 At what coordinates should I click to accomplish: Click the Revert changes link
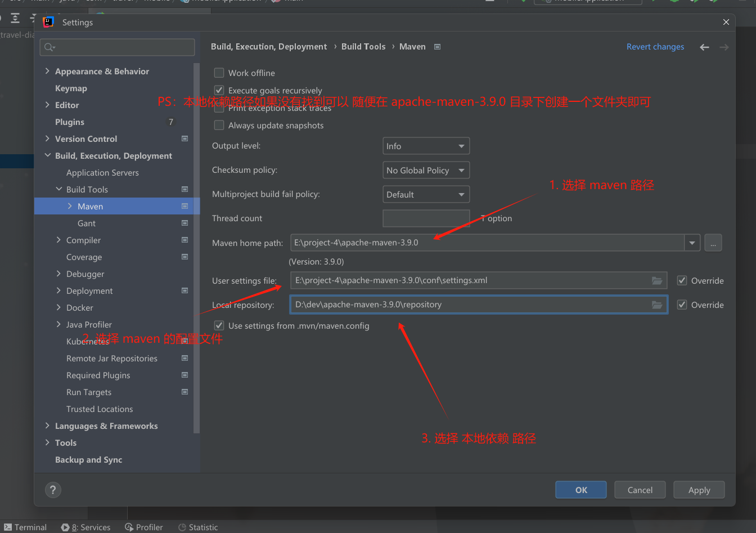tap(655, 47)
